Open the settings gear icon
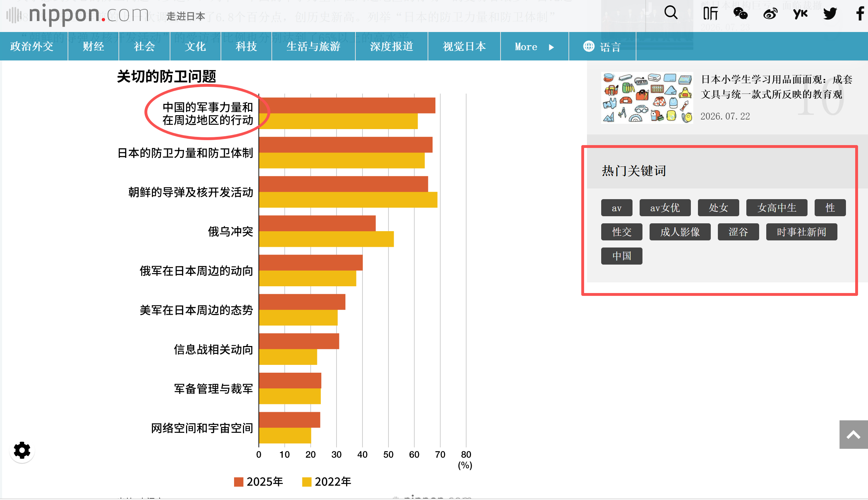This screenshot has height=500, width=868. click(x=22, y=451)
